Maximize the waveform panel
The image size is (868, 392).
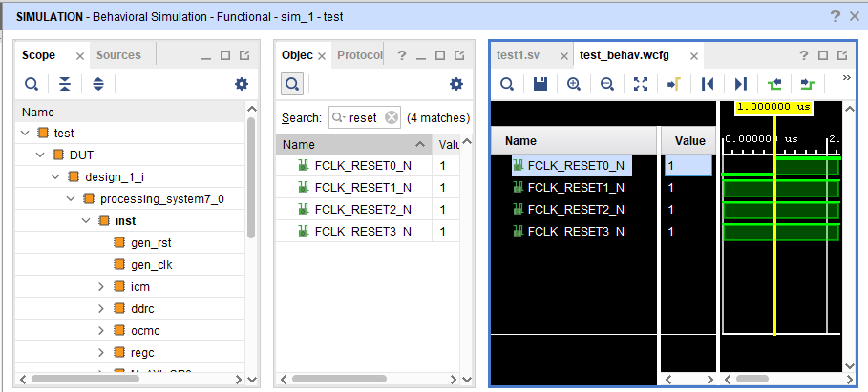822,55
